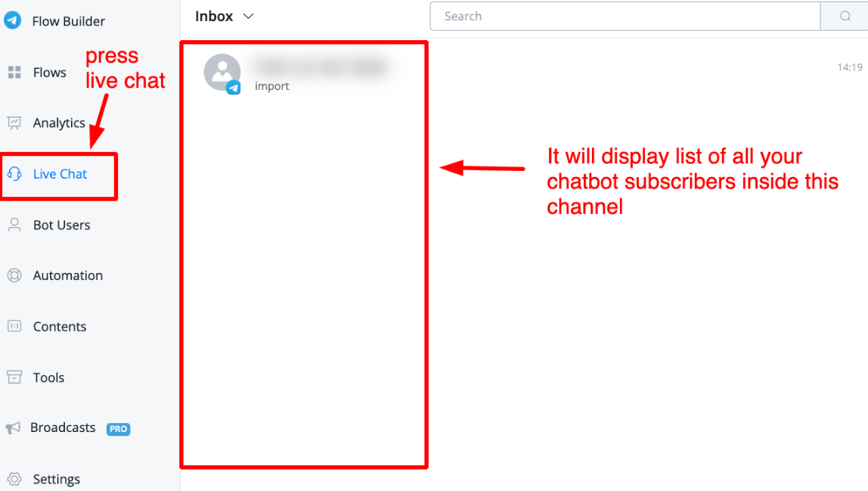Image resolution: width=868 pixels, height=491 pixels.
Task: Click the Tools archive box icon
Action: (14, 377)
